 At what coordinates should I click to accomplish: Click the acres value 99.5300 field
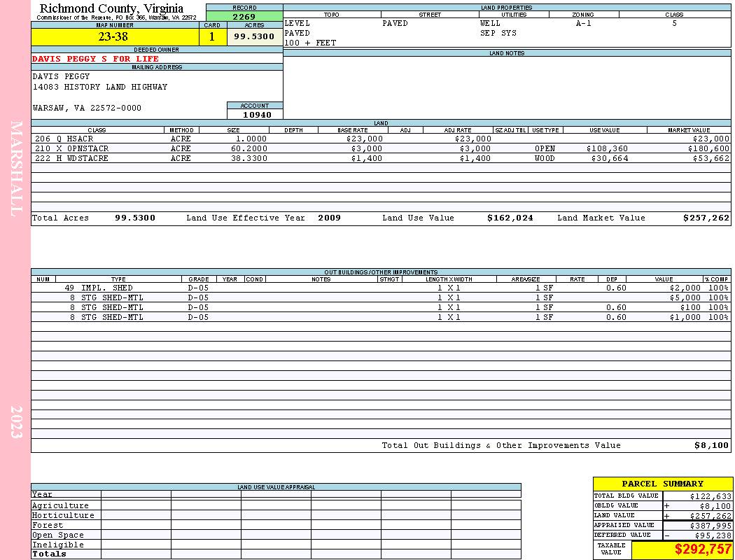(255, 36)
